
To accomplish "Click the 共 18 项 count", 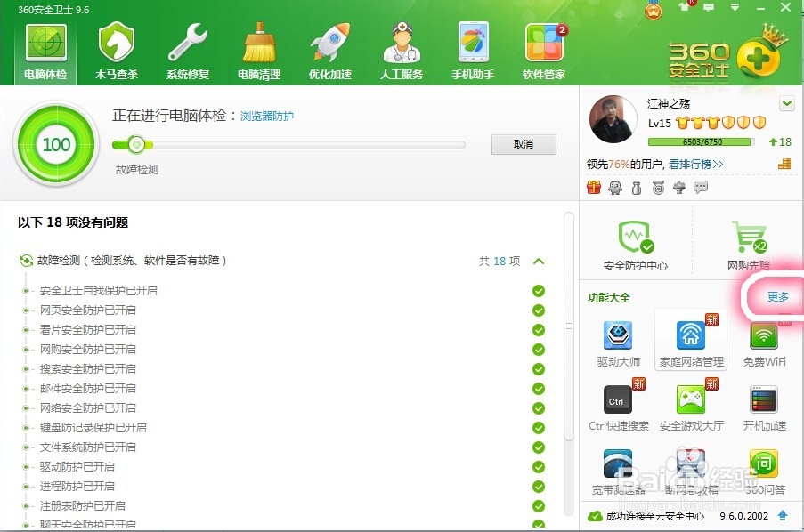I will 499,262.
